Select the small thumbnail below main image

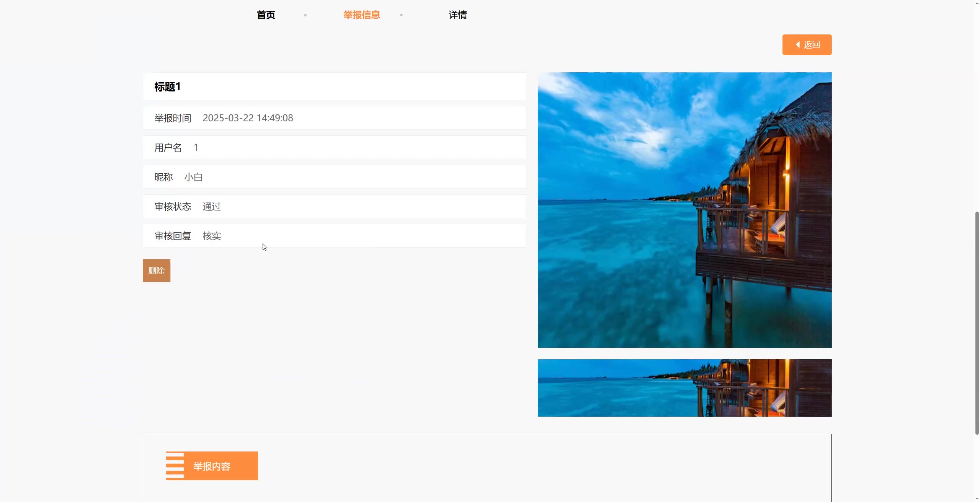coord(684,388)
